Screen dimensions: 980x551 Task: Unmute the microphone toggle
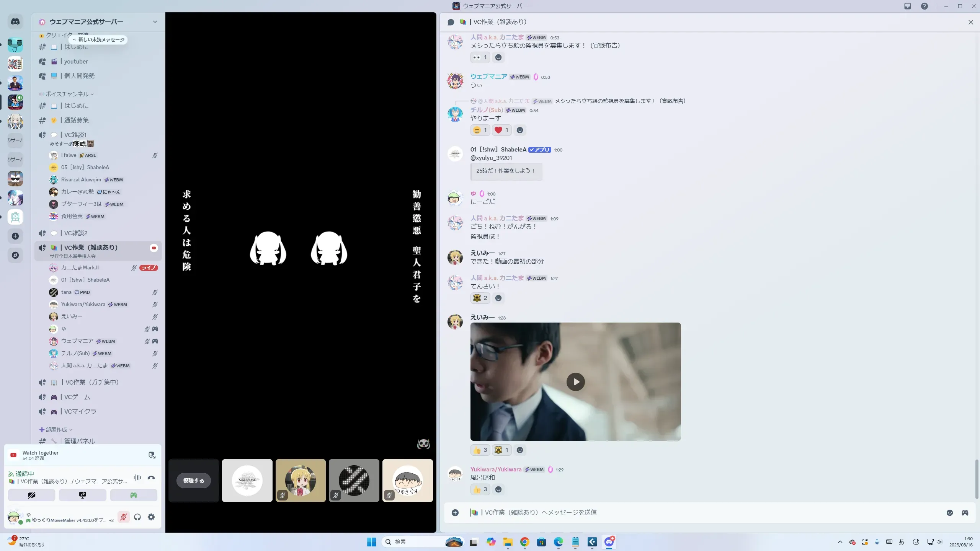pos(123,517)
